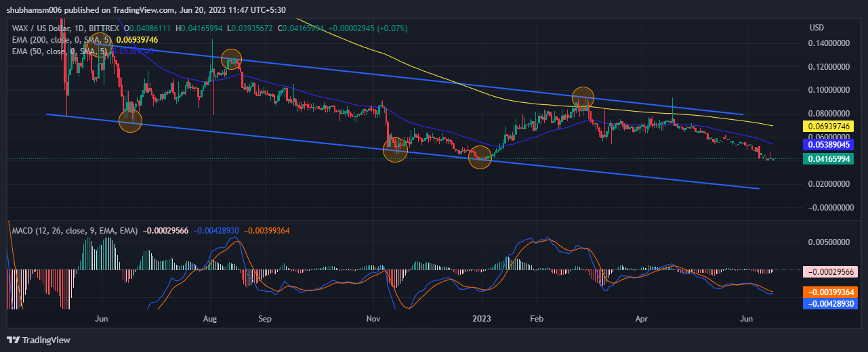Image resolution: width=868 pixels, height=352 pixels.
Task: Click the 0.12000000 price axis label
Action: [x=830, y=67]
